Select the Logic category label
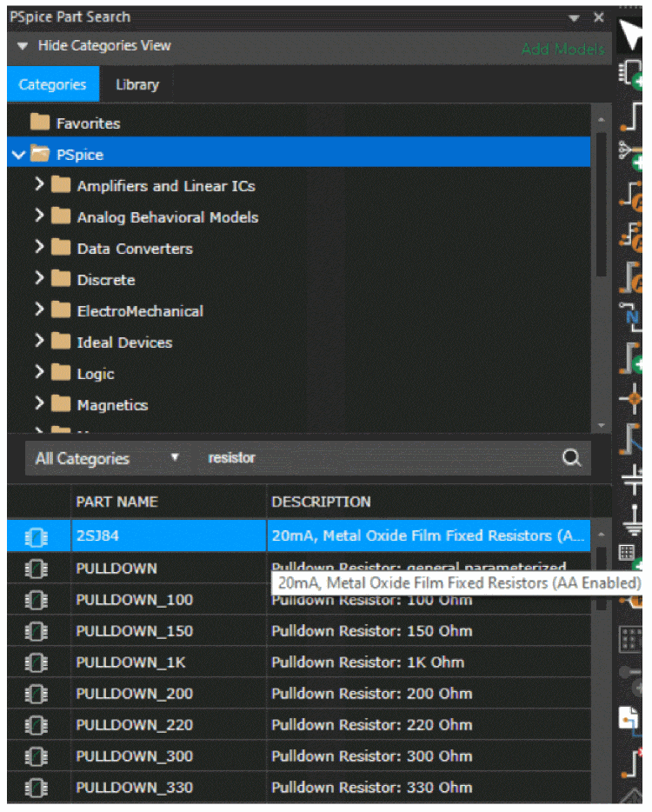This screenshot has height=812, width=652. 96,374
